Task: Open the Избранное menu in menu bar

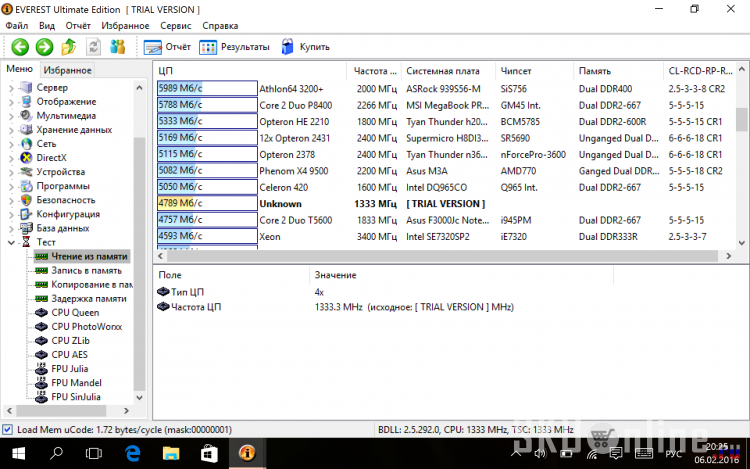Action: coord(125,26)
